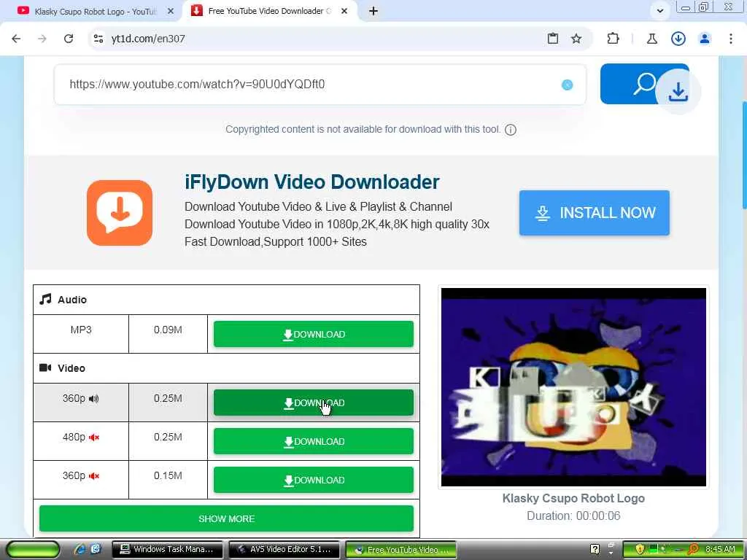Click the clipboard icon in address bar
This screenshot has height=560, width=747.
553,39
